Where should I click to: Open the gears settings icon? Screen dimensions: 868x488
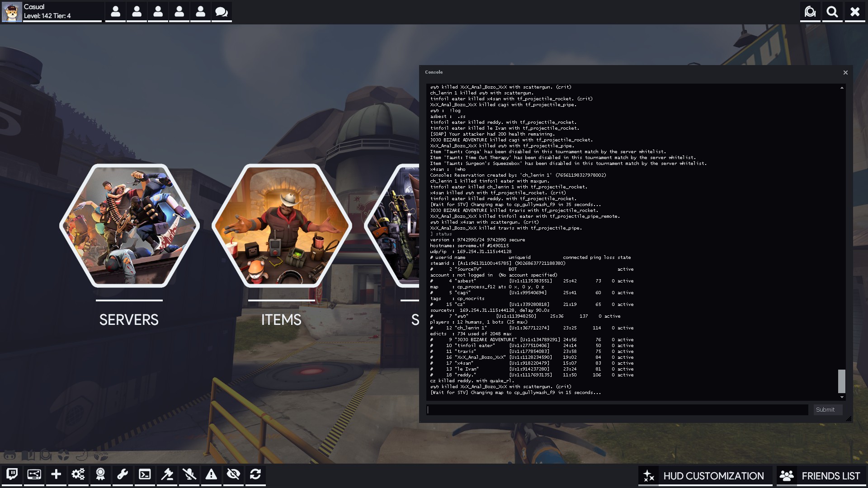click(78, 474)
